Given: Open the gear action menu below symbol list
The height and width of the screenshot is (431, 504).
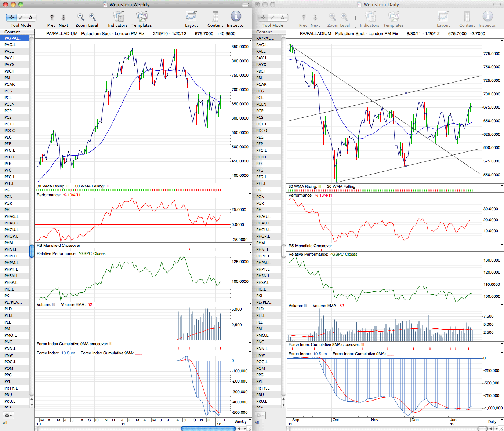Looking at the screenshot, I should point(8,415).
